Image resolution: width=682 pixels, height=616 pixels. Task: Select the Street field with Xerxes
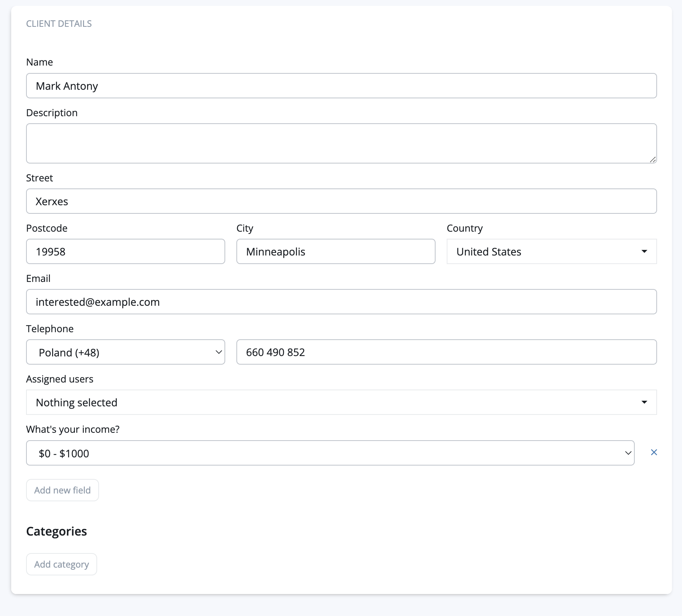pyautogui.click(x=341, y=201)
